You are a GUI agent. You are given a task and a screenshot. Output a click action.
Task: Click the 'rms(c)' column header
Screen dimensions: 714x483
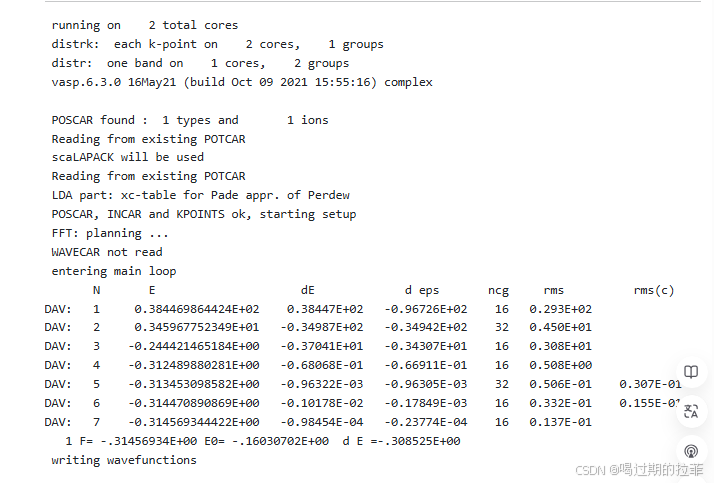pos(654,290)
